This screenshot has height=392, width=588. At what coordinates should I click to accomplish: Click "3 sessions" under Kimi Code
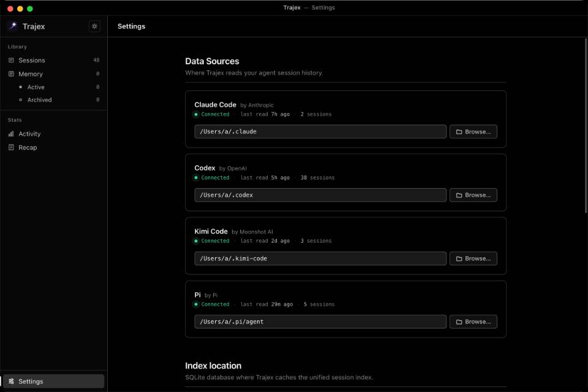[316, 241]
